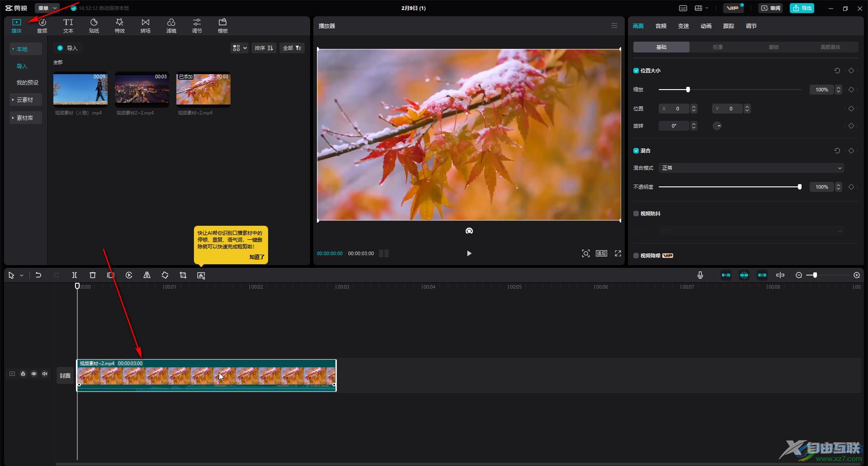Expand the 云素材 tree item
This screenshot has height=466, width=868.
(25, 100)
